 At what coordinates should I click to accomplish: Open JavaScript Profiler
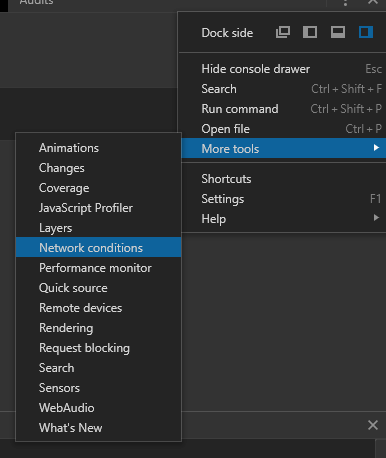pos(99,208)
